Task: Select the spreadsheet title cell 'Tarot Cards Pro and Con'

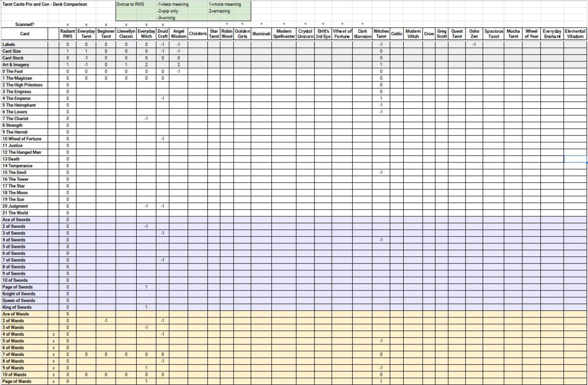Action: tap(45, 4)
